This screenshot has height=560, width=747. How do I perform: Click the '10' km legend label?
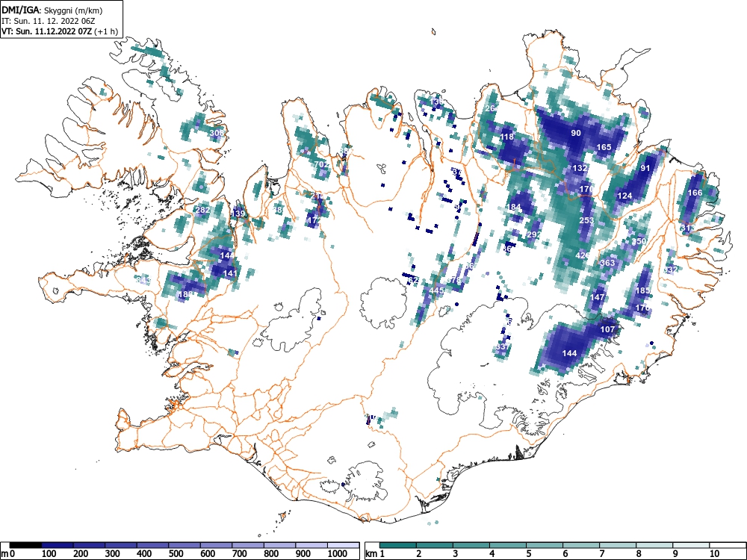[x=713, y=554]
